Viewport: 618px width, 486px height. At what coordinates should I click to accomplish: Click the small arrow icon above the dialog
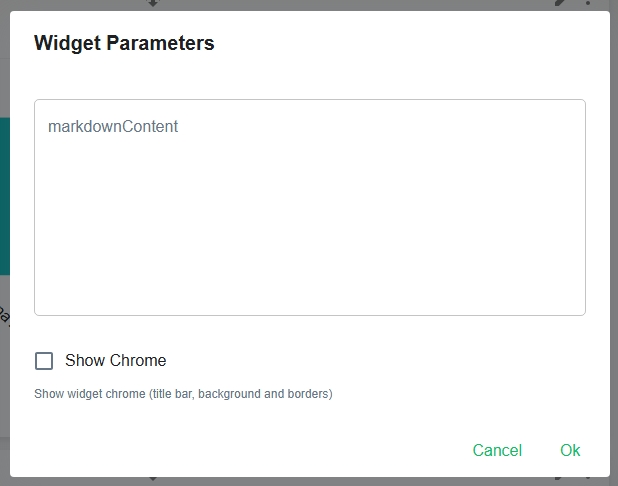click(x=153, y=4)
